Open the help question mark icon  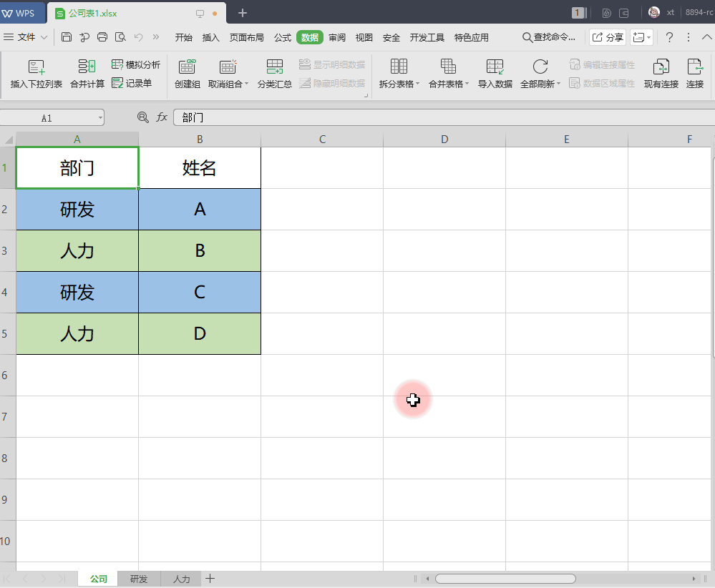pyautogui.click(x=669, y=37)
